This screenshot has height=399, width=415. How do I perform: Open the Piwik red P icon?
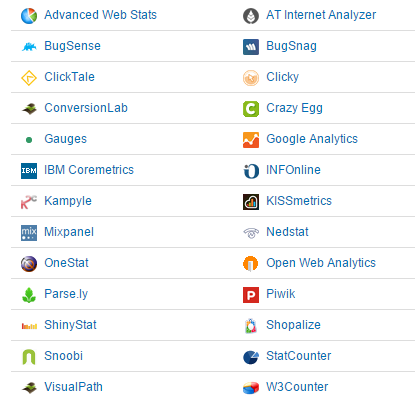pos(251,295)
